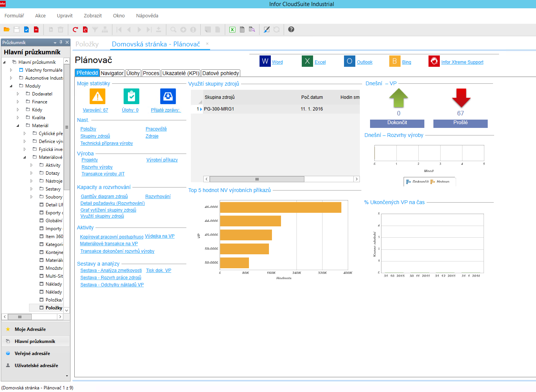Select the Item 360 tree item

click(x=51, y=237)
